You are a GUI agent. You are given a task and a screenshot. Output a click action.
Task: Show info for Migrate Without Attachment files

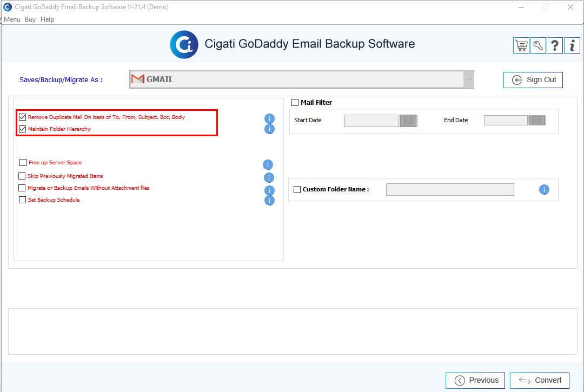269,190
